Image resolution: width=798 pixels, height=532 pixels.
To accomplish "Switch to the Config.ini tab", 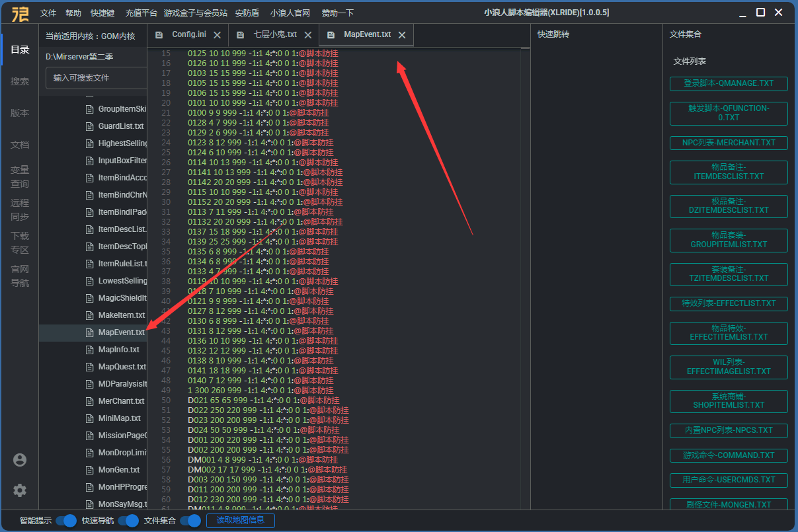I will (188, 34).
